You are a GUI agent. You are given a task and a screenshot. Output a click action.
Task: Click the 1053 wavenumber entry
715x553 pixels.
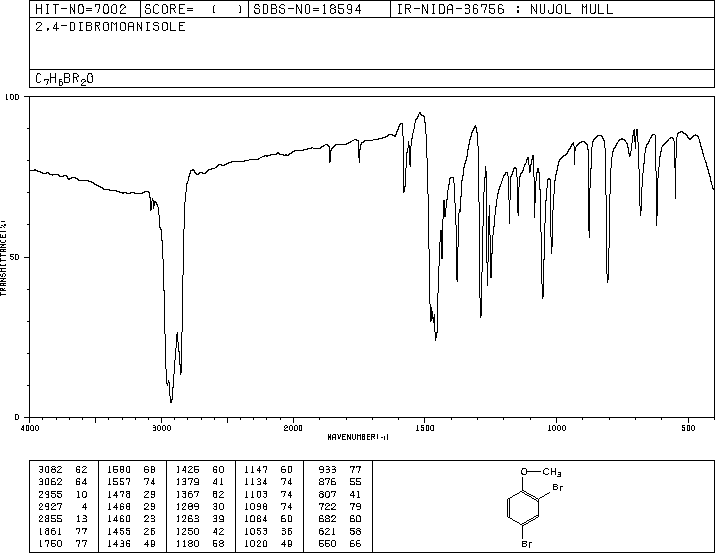(x=256, y=532)
